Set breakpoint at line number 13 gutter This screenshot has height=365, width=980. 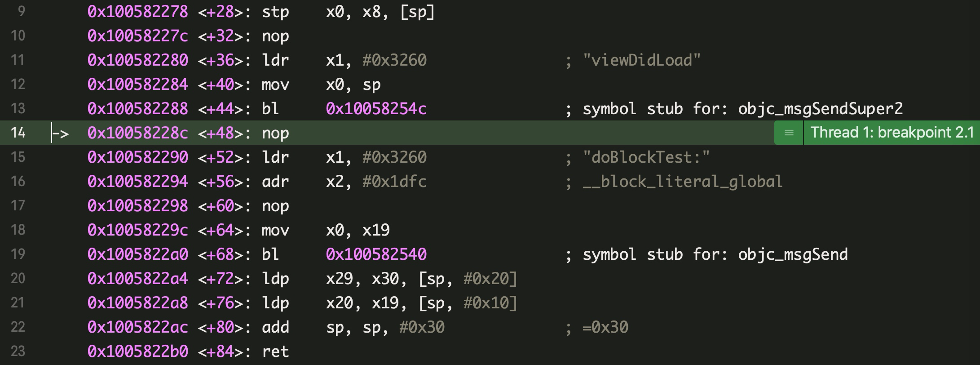click(18, 108)
